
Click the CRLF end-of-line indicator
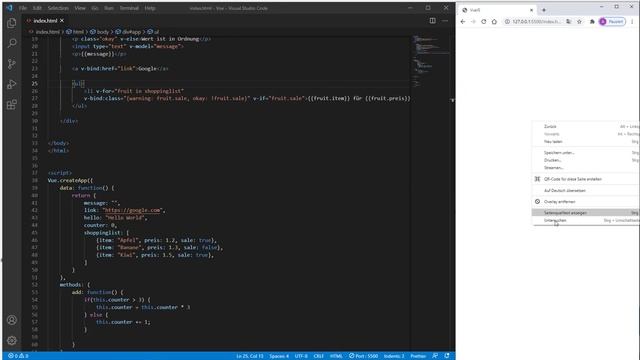(319, 356)
